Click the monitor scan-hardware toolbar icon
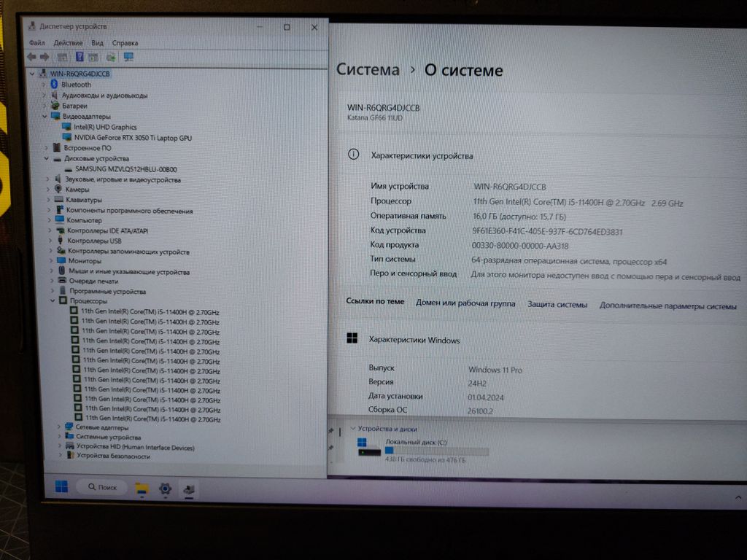The width and height of the screenshot is (747, 560). tap(128, 57)
